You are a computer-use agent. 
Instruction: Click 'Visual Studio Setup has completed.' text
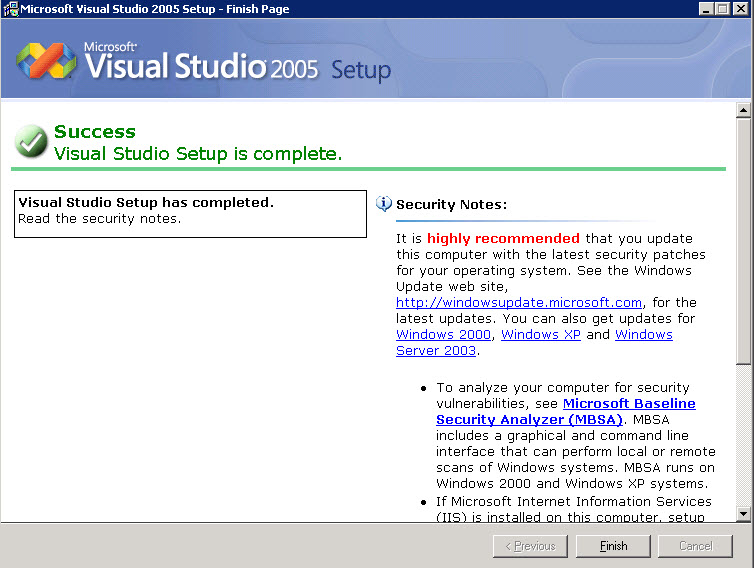coord(146,202)
